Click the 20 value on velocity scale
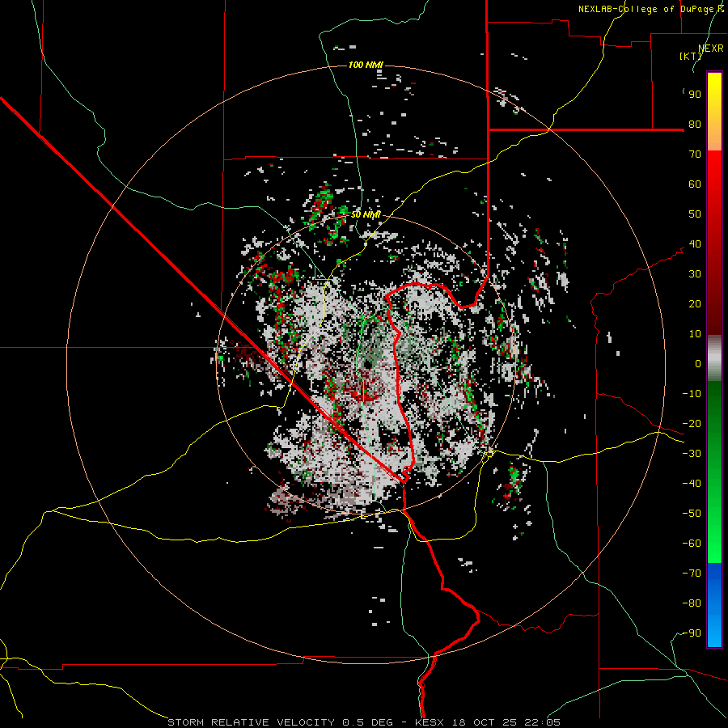 695,304
